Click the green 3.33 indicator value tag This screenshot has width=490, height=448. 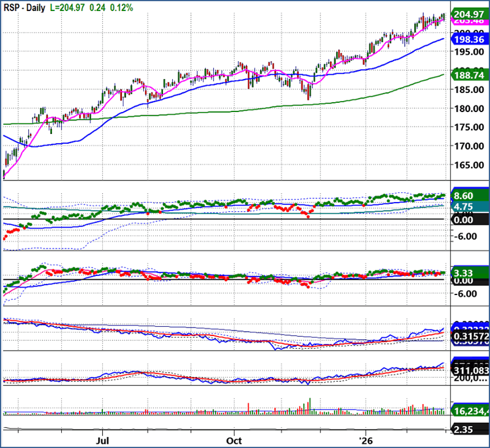pyautogui.click(x=469, y=271)
